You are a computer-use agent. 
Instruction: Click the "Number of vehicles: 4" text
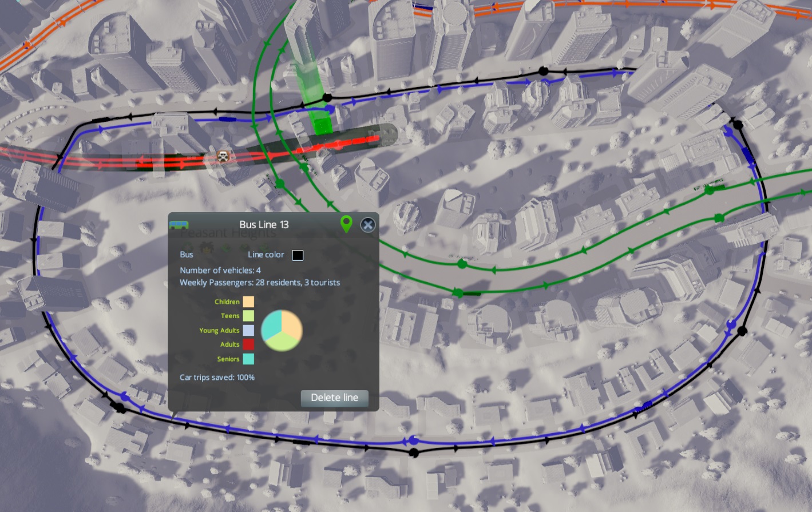[x=220, y=270]
